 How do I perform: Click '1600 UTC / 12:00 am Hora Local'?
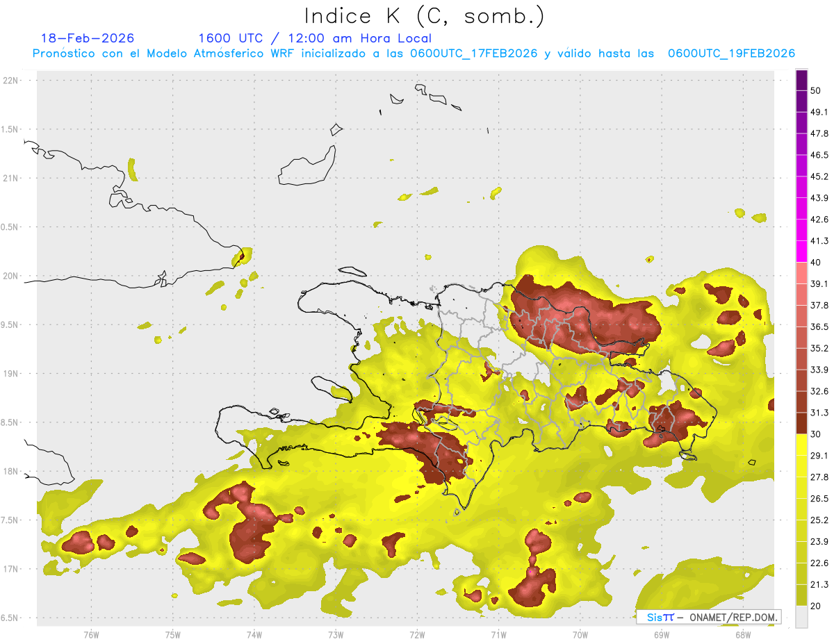(x=315, y=38)
